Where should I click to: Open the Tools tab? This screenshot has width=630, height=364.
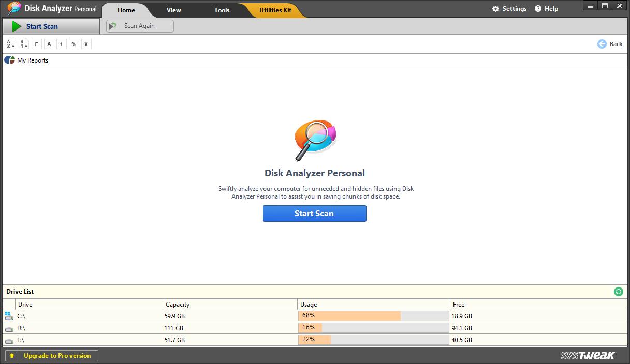(x=222, y=10)
